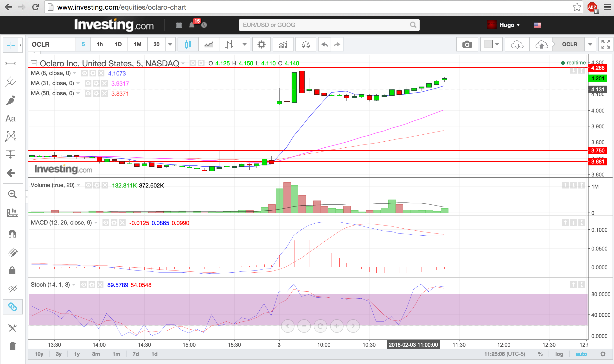Image resolution: width=614 pixels, height=364 pixels.
Task: Open chart settings gear icon
Action: coord(261,44)
